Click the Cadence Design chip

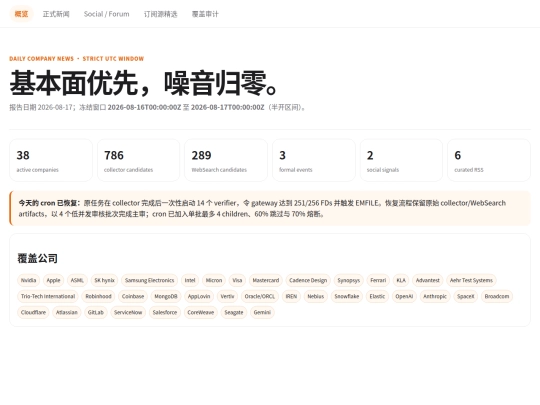point(308,280)
